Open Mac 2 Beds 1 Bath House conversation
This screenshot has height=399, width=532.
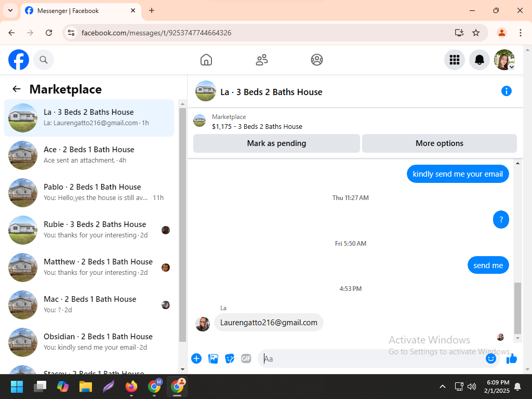pos(89,304)
